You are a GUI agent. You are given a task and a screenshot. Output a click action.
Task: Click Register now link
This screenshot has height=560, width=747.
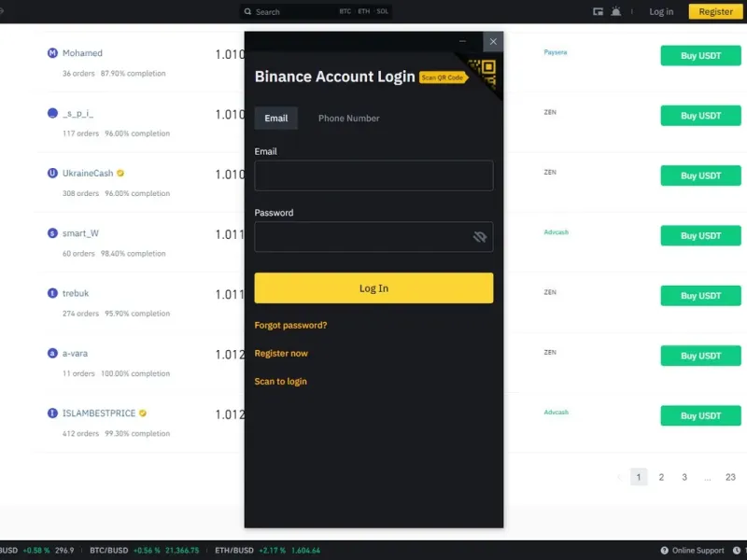(x=281, y=354)
